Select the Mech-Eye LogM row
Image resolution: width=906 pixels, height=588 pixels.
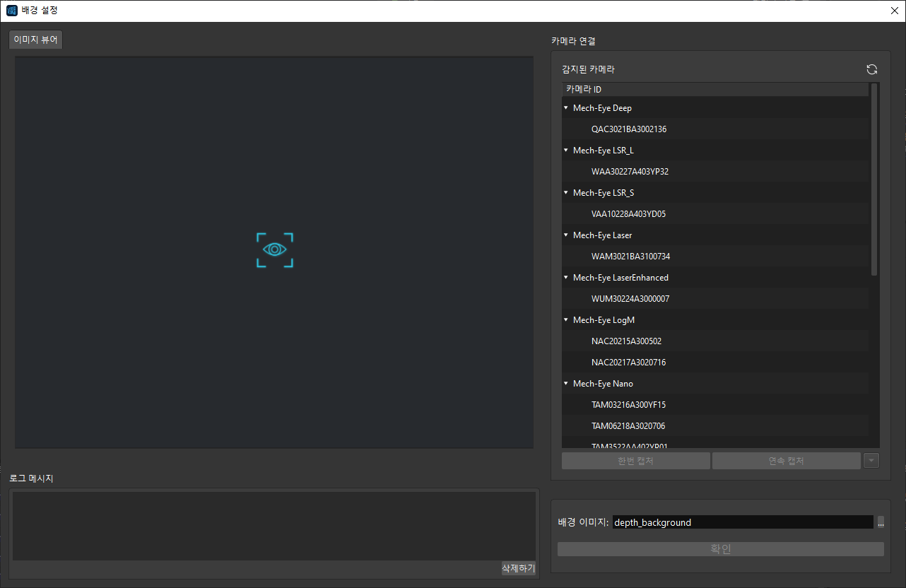point(715,320)
